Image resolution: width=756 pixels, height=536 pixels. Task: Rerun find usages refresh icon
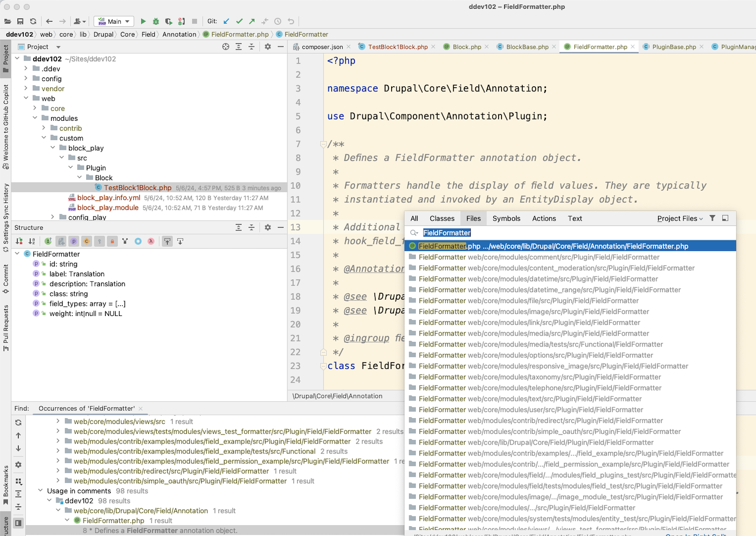[19, 422]
